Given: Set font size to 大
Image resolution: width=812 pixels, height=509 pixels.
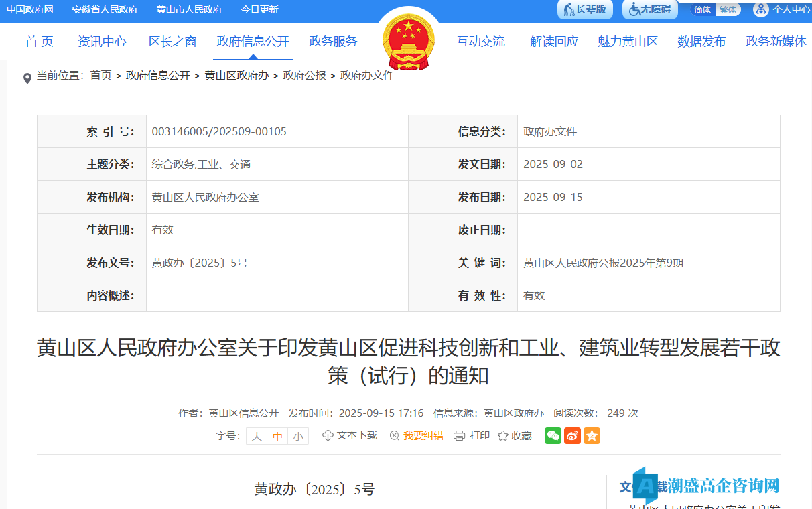Looking at the screenshot, I should click(x=256, y=435).
